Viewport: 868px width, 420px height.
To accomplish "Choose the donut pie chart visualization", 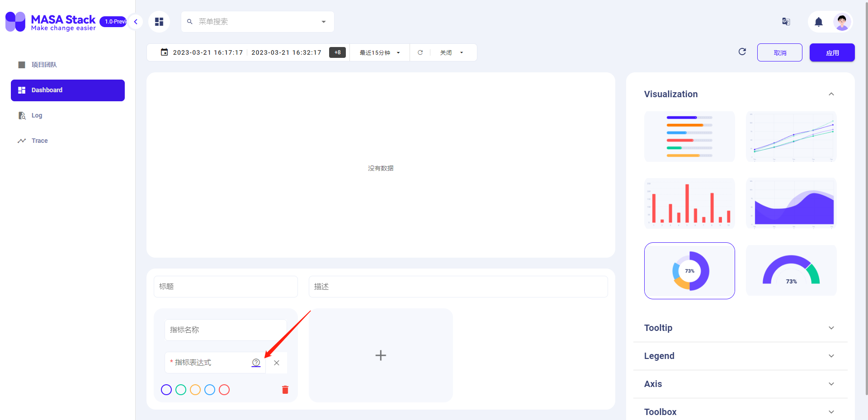I will coord(689,271).
